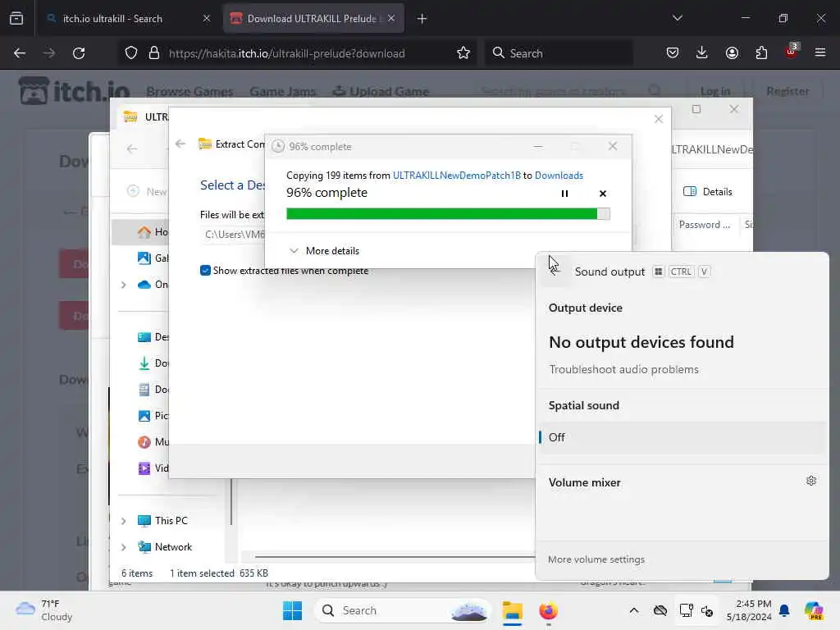Open Firefox account icon

732,53
